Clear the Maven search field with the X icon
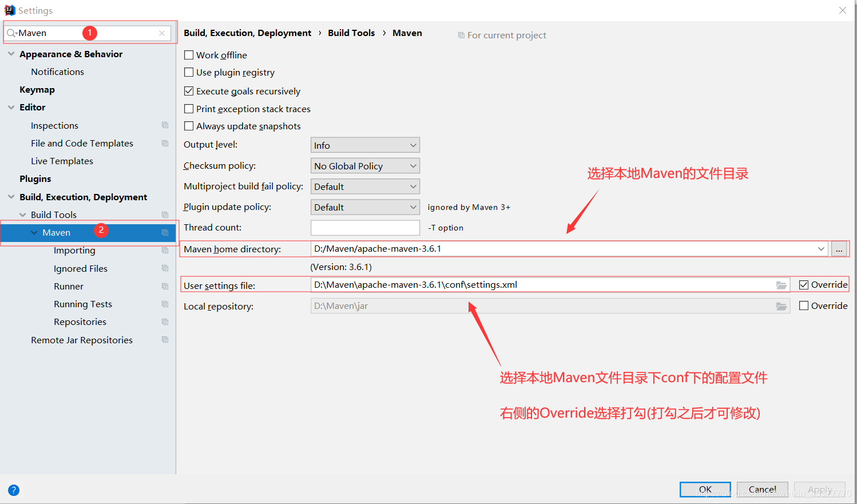This screenshot has width=857, height=504. 162,33
